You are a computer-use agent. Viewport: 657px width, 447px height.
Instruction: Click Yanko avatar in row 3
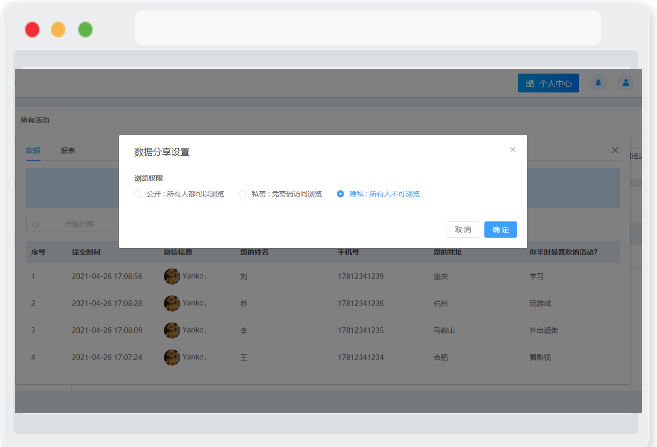pyautogui.click(x=172, y=330)
